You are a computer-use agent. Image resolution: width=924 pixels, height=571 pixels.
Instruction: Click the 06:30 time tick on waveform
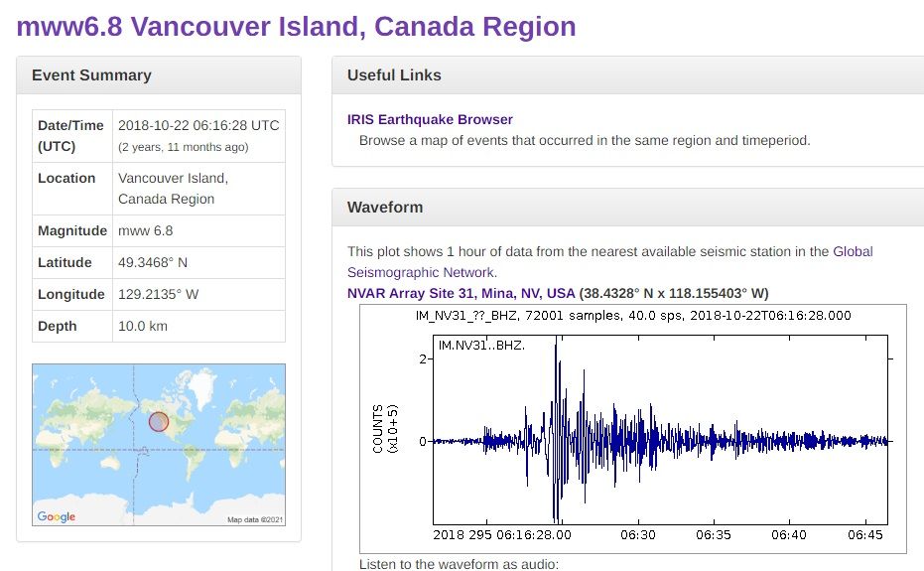click(639, 534)
